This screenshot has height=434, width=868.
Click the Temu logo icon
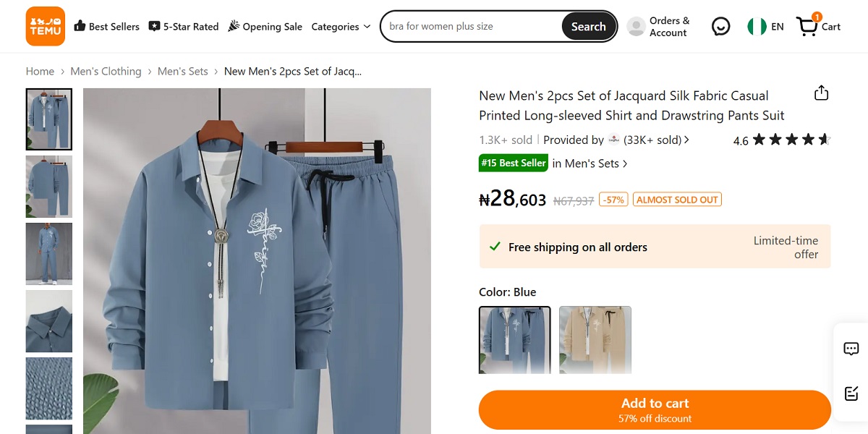click(x=45, y=26)
